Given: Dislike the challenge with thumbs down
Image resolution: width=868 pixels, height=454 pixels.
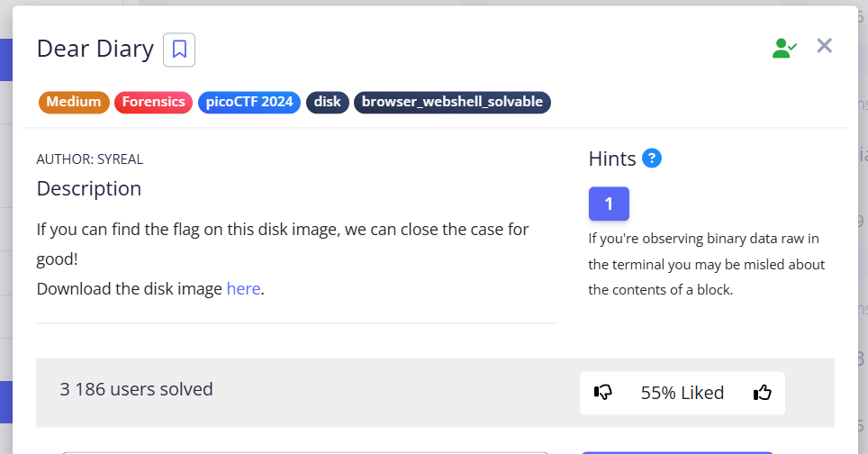Looking at the screenshot, I should click(x=603, y=393).
